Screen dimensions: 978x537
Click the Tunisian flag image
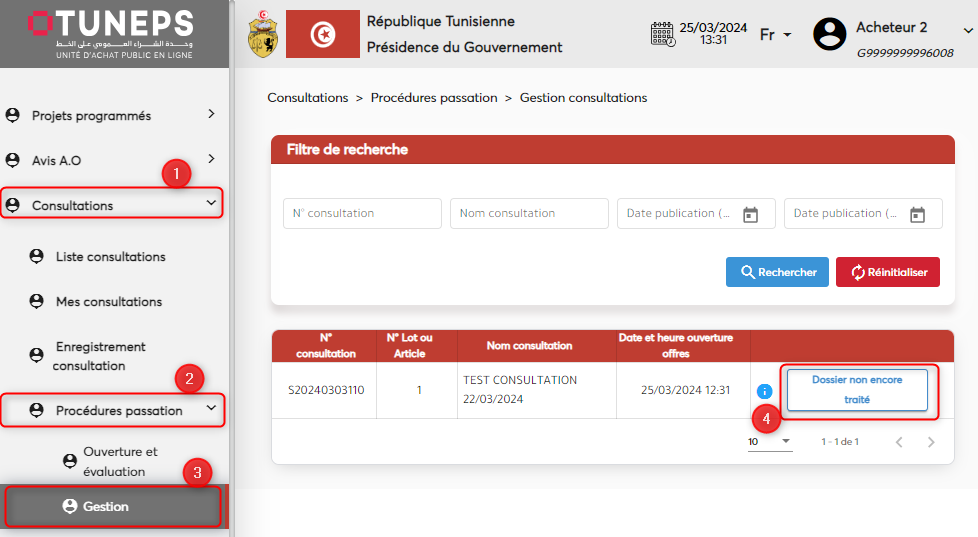[x=322, y=34]
